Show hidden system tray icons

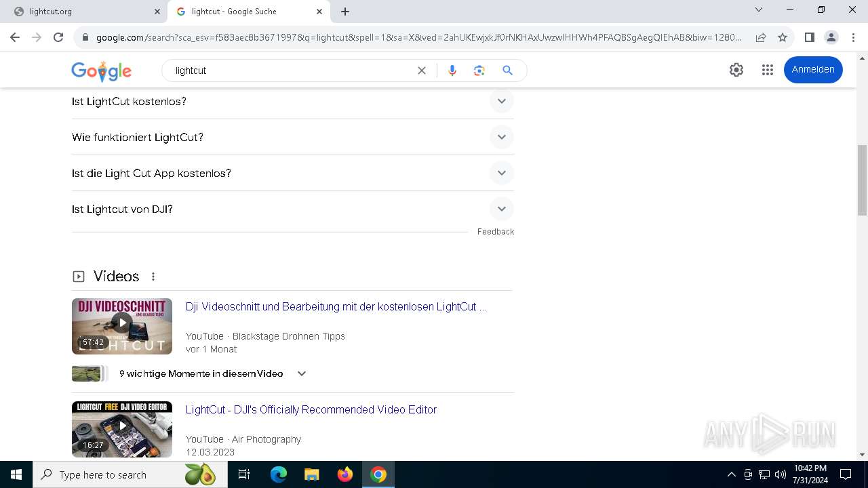(x=731, y=474)
